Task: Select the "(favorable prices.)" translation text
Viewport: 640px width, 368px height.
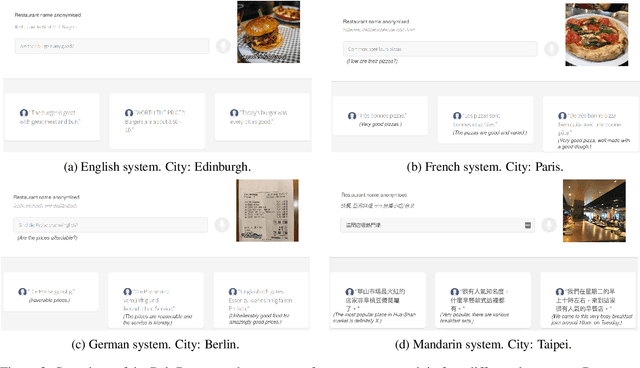Action: pos(49,301)
